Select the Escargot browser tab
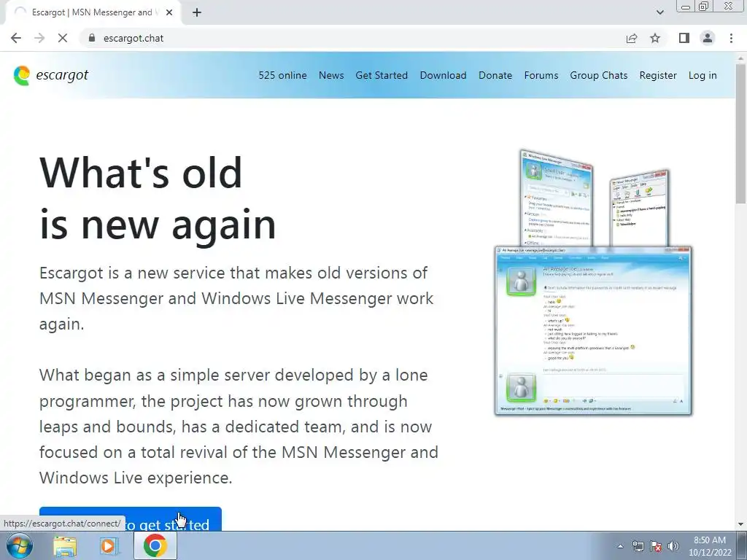This screenshot has height=560, width=747. 93,13
